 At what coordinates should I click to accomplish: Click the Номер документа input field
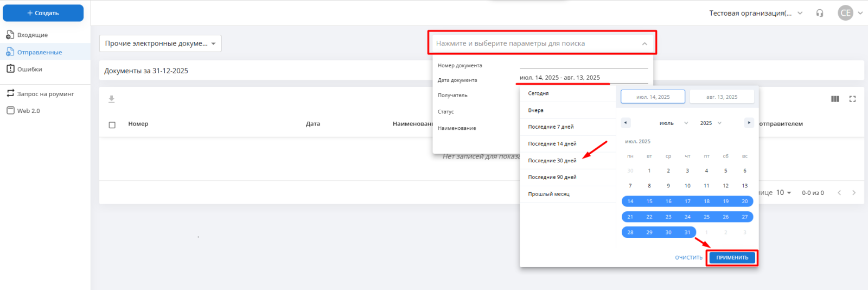click(x=583, y=64)
